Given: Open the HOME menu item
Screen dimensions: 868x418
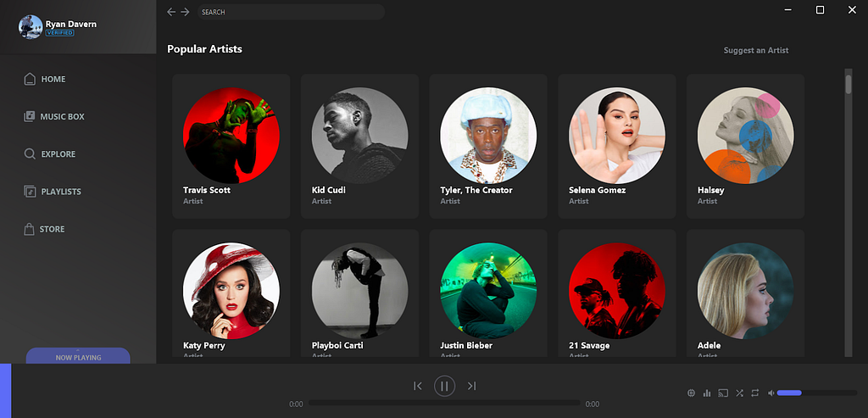Looking at the screenshot, I should tap(53, 79).
